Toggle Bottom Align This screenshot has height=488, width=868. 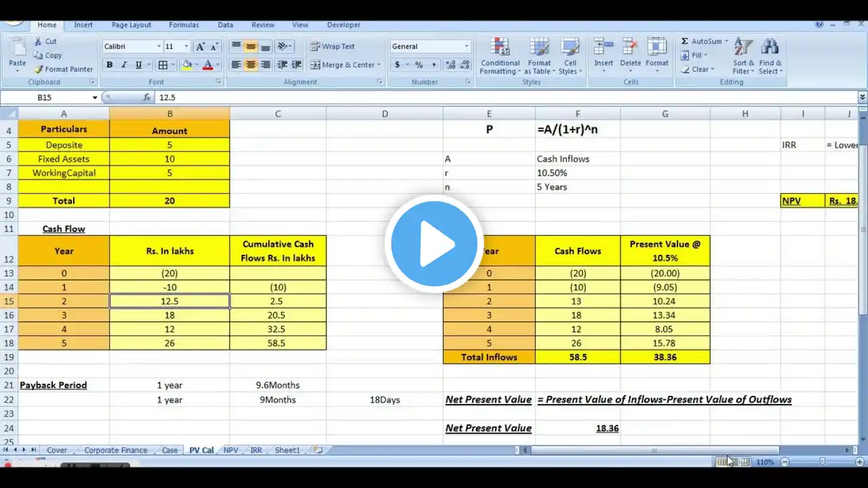pos(266,46)
